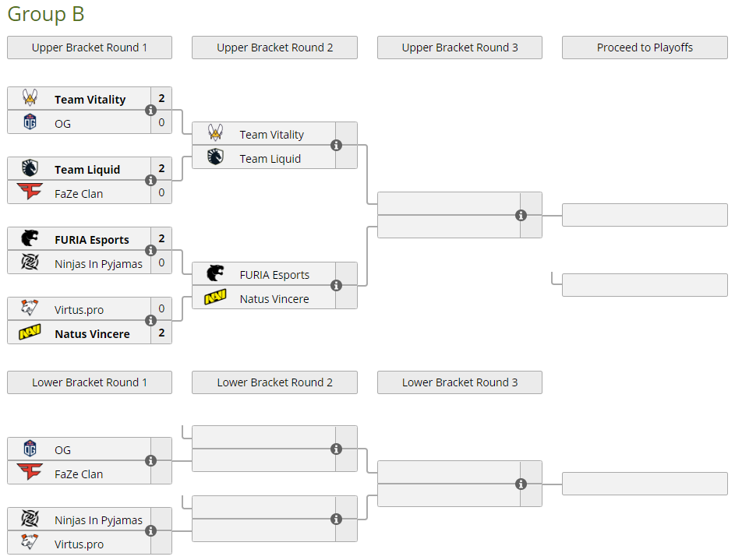Open info for Team Liquid vs FaZe Clan match
The width and height of the screenshot is (735, 560).
(x=151, y=181)
